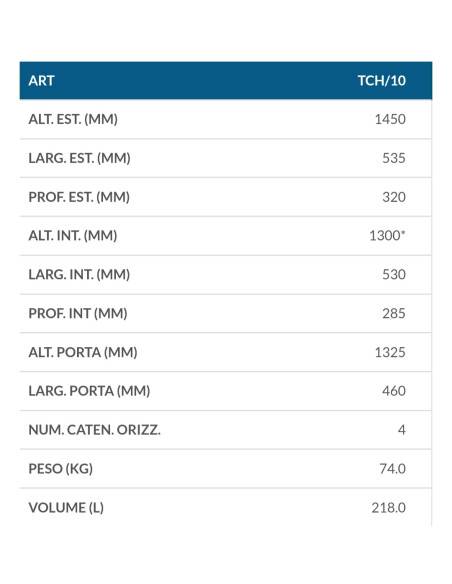Select the TCH/10 column header

click(382, 80)
